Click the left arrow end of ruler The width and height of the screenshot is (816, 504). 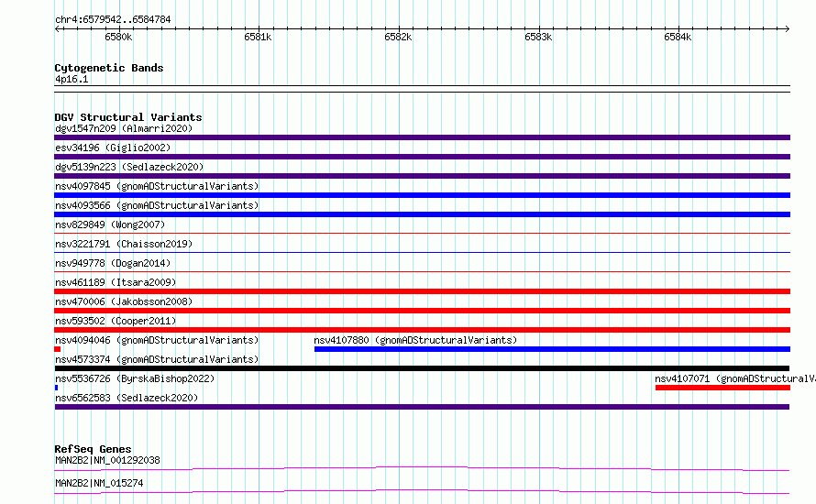pos(57,29)
